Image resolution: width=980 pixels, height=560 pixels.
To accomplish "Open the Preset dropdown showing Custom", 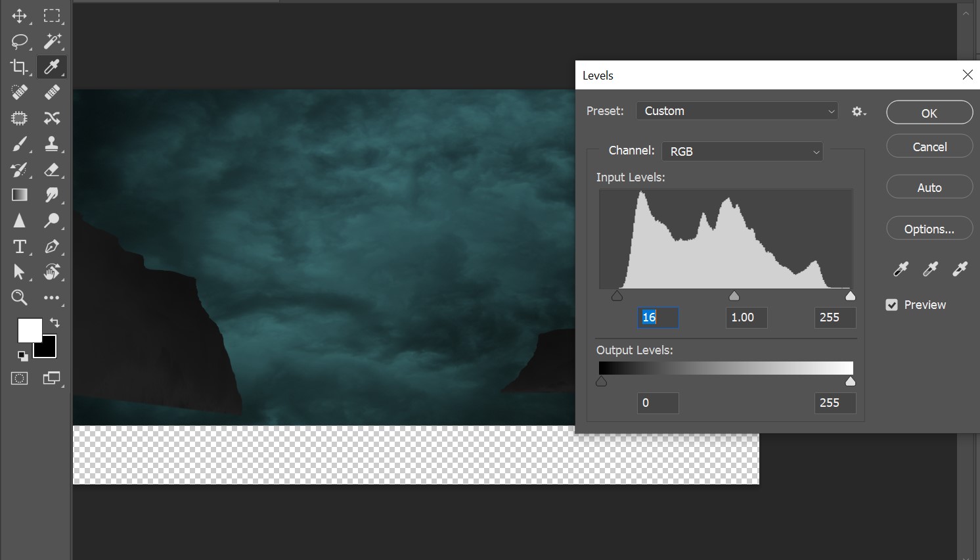I will pyautogui.click(x=737, y=111).
